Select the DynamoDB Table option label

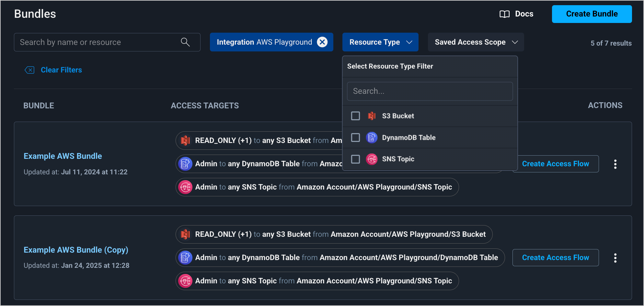point(408,137)
